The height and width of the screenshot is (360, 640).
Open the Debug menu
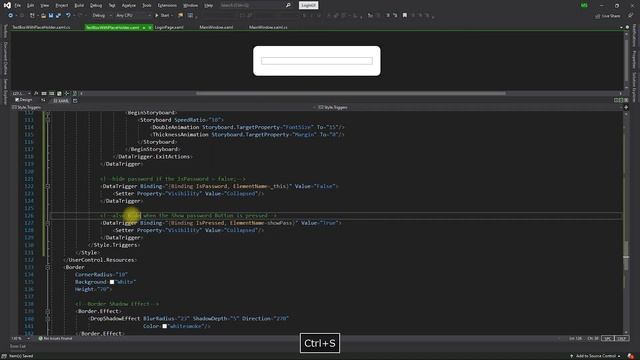point(96,5)
